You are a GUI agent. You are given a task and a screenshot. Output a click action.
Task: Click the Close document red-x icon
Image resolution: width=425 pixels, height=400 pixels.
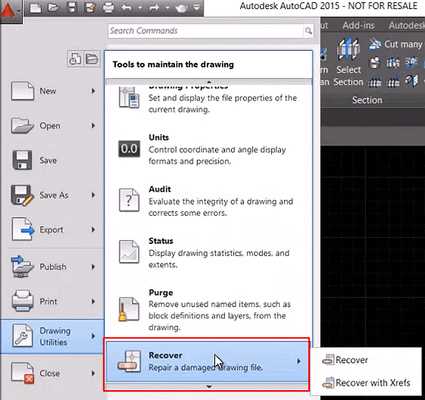[x=23, y=373]
